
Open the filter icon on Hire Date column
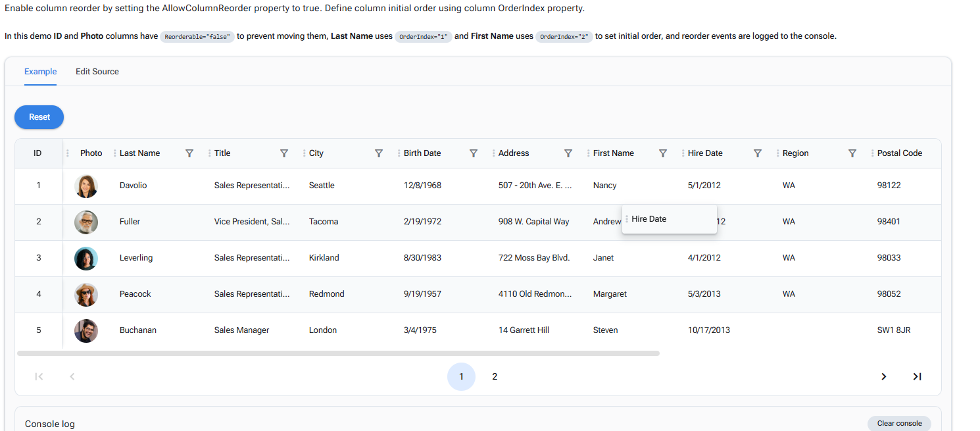(758, 153)
